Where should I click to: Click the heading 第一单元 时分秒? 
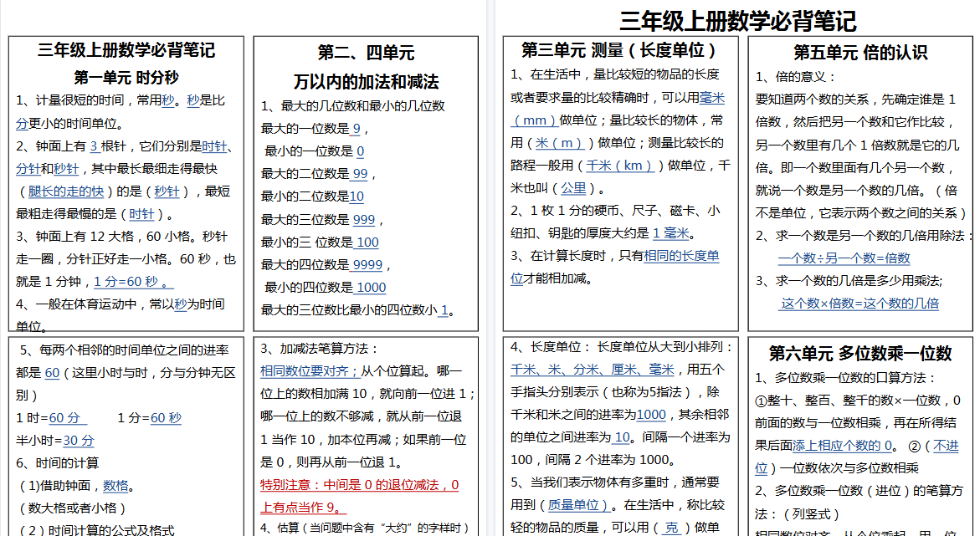pyautogui.click(x=126, y=77)
